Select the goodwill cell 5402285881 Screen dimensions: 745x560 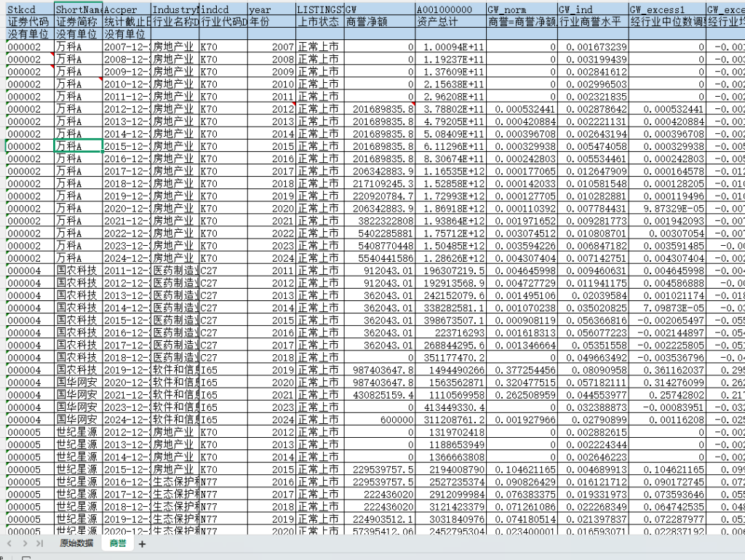coord(380,233)
